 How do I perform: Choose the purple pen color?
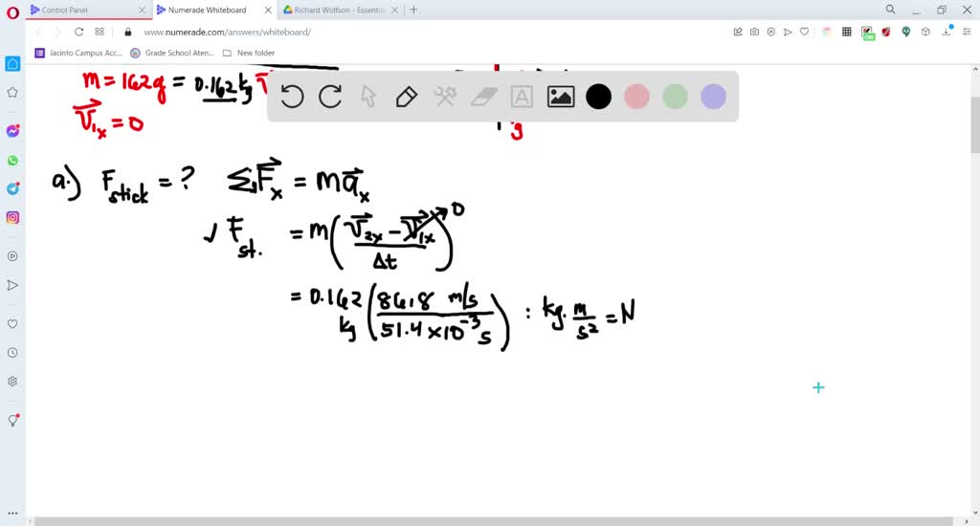point(713,97)
